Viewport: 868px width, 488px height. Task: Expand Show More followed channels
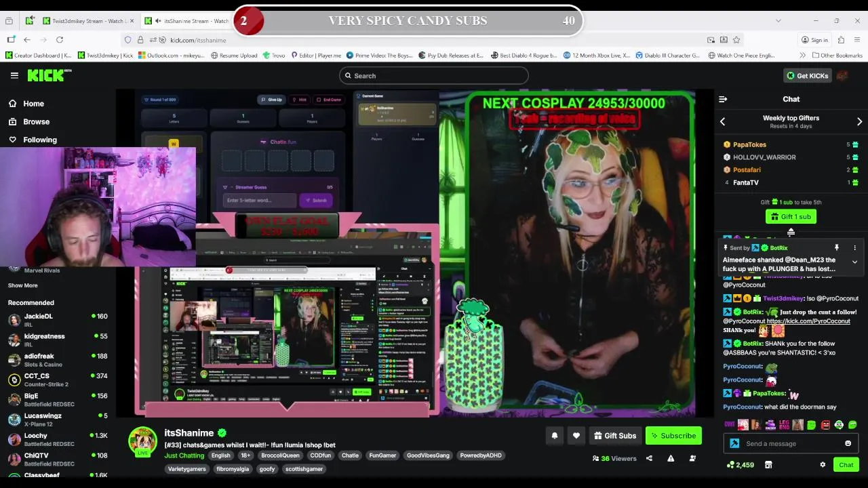coord(22,285)
